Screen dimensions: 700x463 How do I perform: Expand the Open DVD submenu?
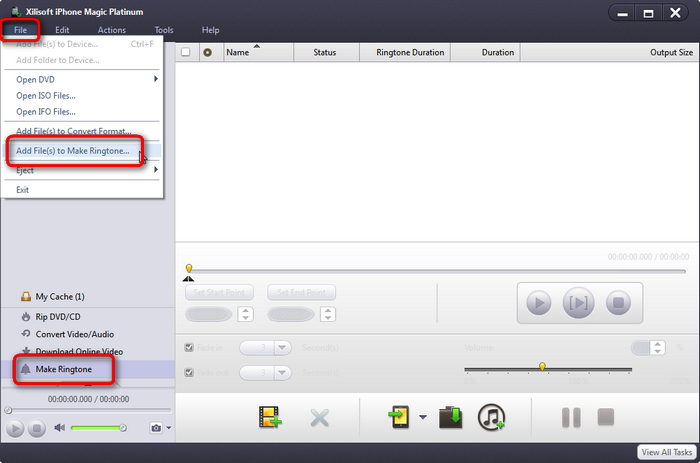tap(155, 79)
